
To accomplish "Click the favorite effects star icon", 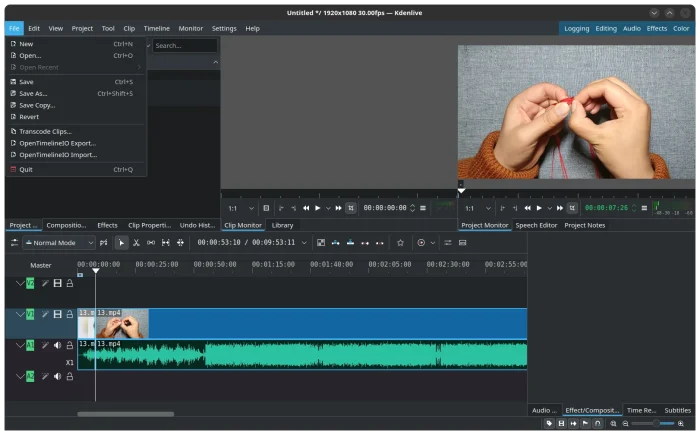I will tap(400, 242).
